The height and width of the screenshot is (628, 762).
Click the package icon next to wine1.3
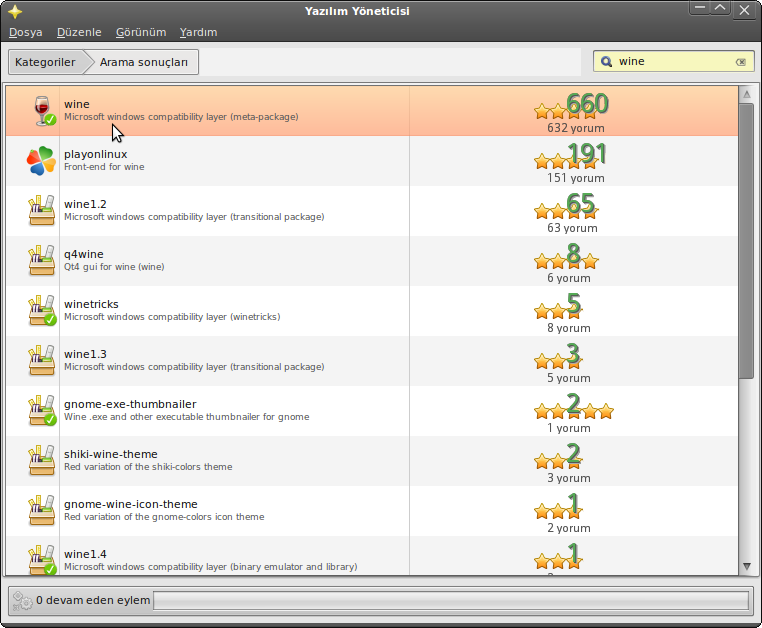click(x=41, y=361)
